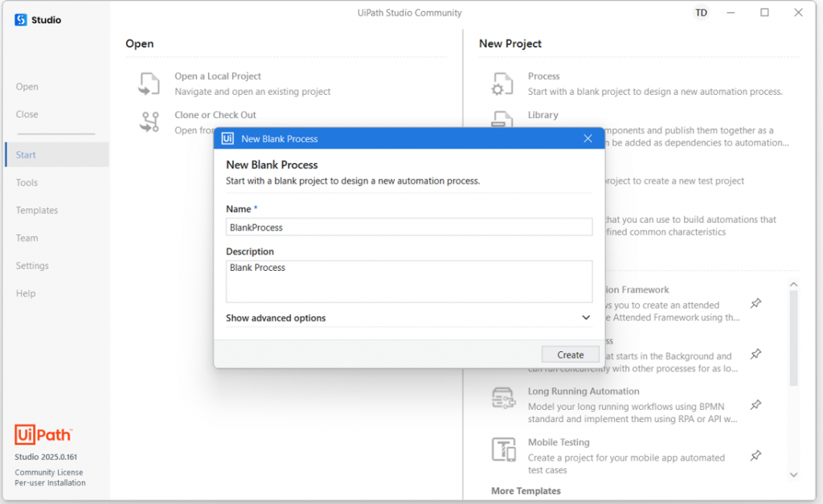Click the More Templates link
Screen dimensions: 823x504
[526, 491]
